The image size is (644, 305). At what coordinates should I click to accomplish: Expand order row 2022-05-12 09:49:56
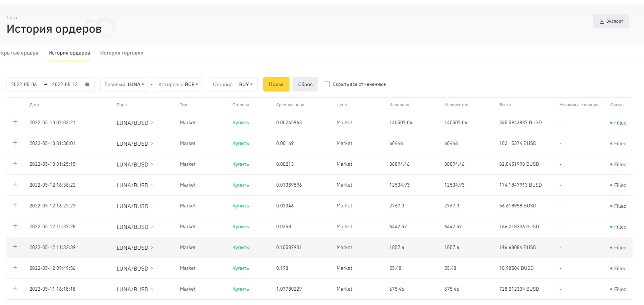coord(15,268)
